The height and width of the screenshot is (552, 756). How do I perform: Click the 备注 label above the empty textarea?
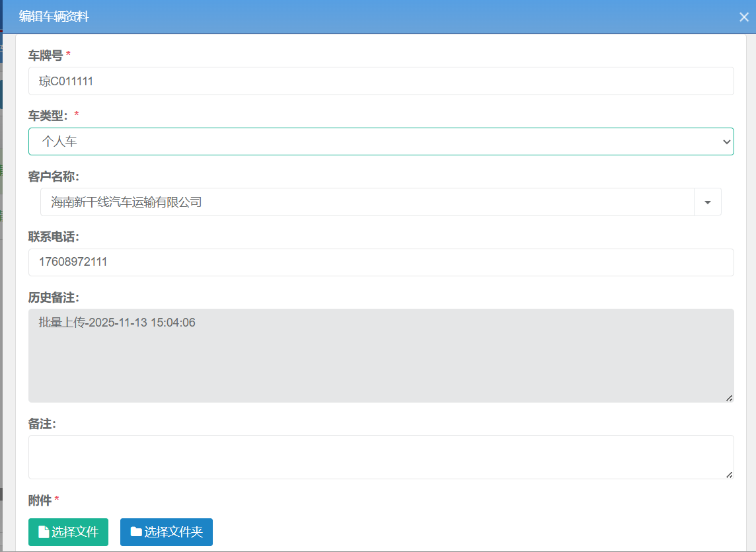(42, 424)
